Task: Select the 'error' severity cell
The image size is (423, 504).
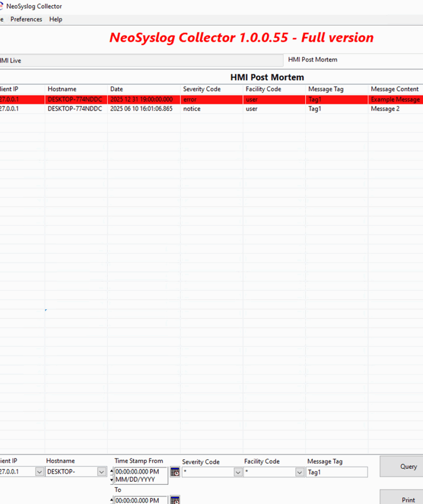Action: 212,99
